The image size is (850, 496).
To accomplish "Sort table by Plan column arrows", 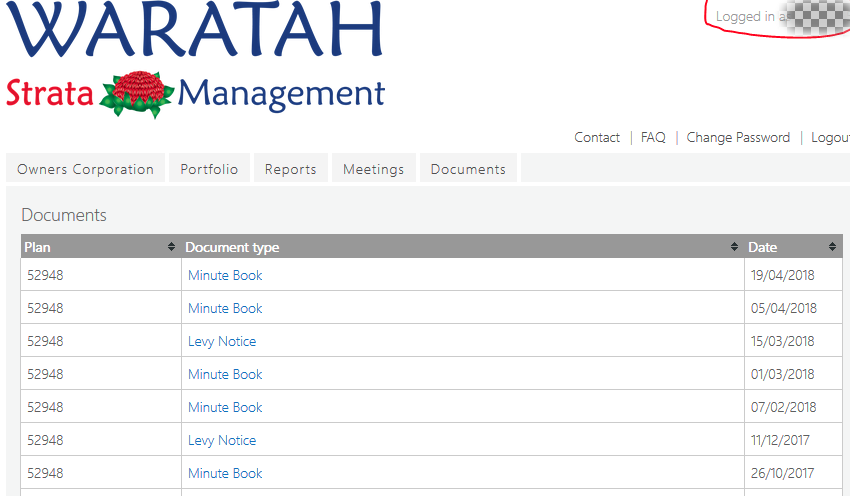I will pos(171,247).
